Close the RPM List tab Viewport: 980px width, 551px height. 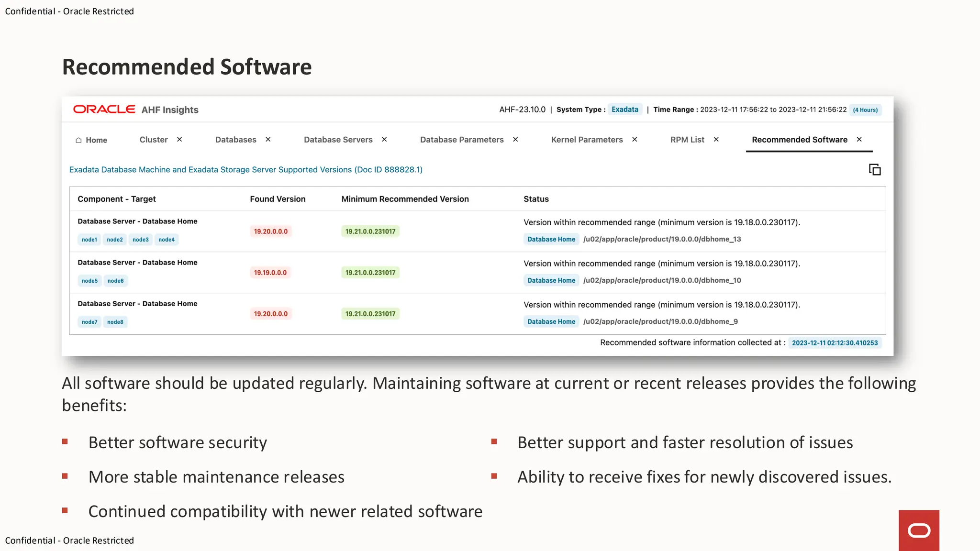point(716,139)
